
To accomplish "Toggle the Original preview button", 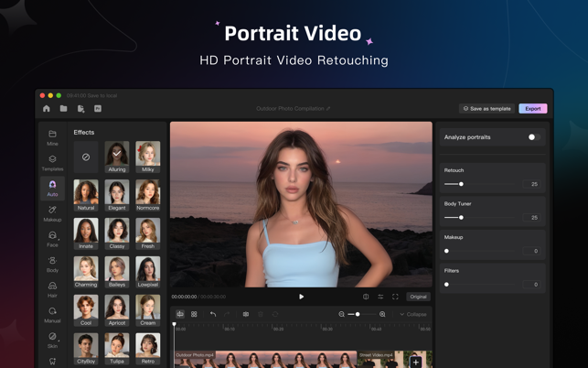I will (418, 297).
